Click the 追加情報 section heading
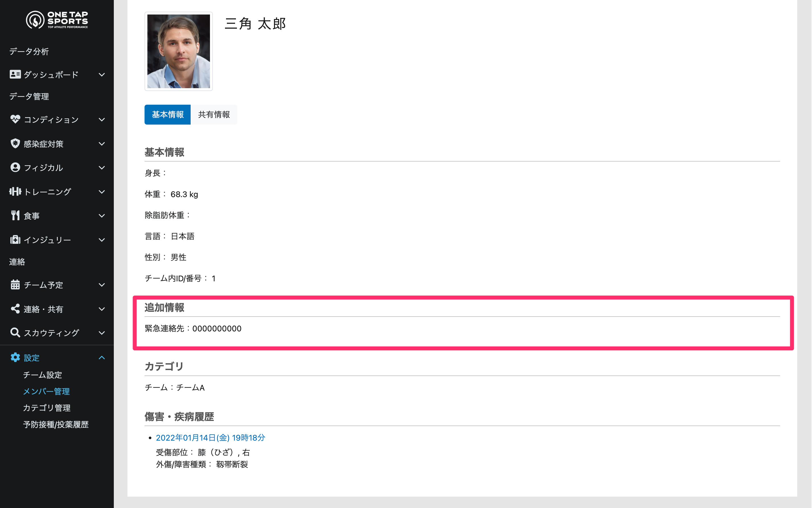This screenshot has height=508, width=812. point(164,308)
